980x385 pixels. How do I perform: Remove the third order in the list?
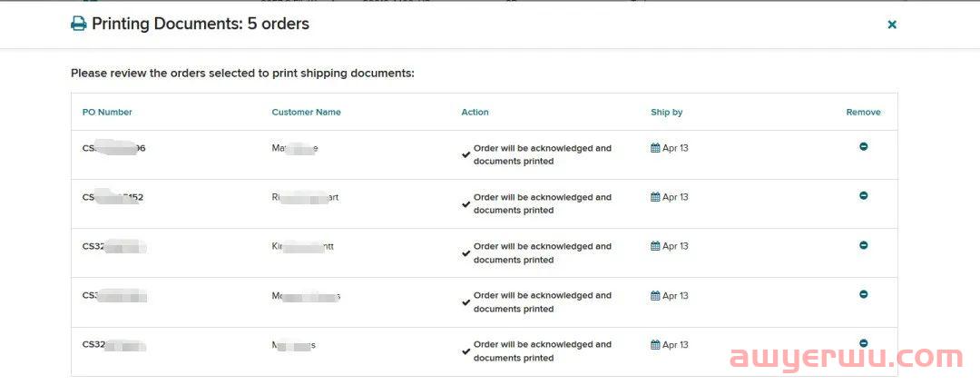click(x=863, y=245)
